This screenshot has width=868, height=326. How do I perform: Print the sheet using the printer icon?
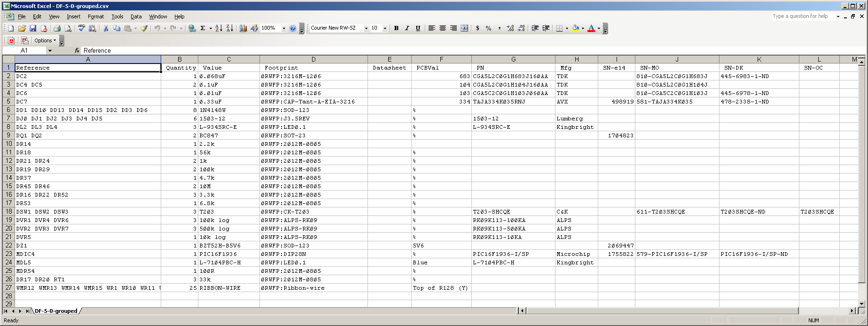[57, 28]
